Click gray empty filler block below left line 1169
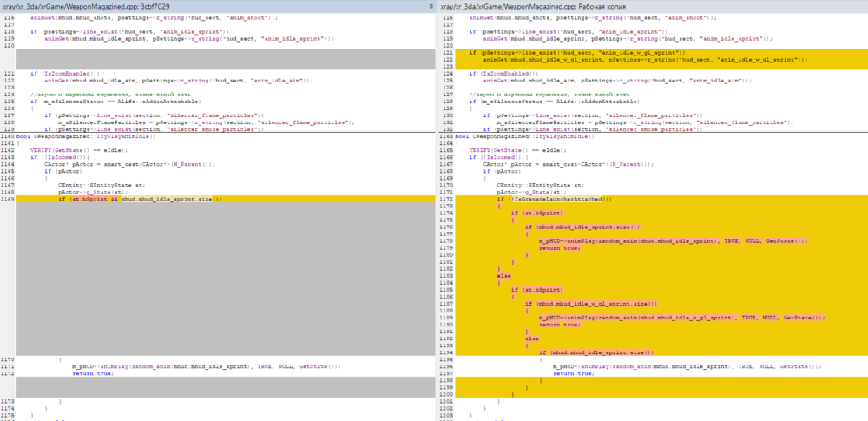The width and height of the screenshot is (868, 421). (x=217, y=278)
